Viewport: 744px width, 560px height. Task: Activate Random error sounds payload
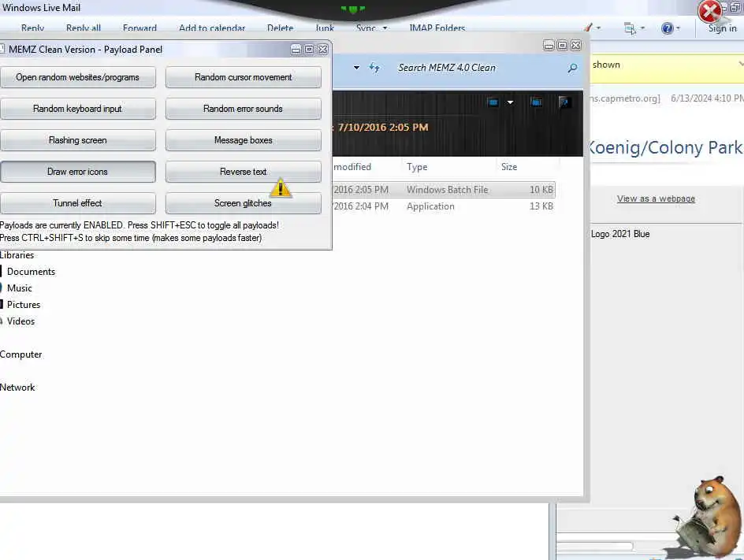click(243, 109)
